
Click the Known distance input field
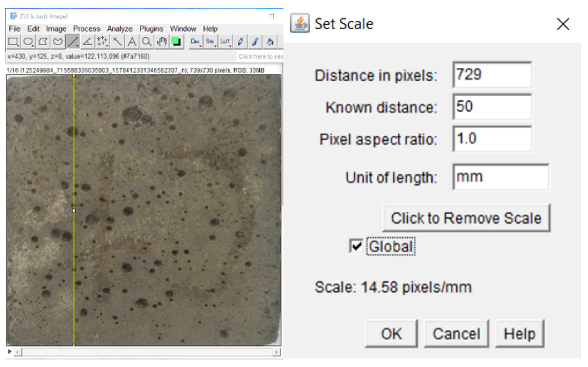click(492, 107)
